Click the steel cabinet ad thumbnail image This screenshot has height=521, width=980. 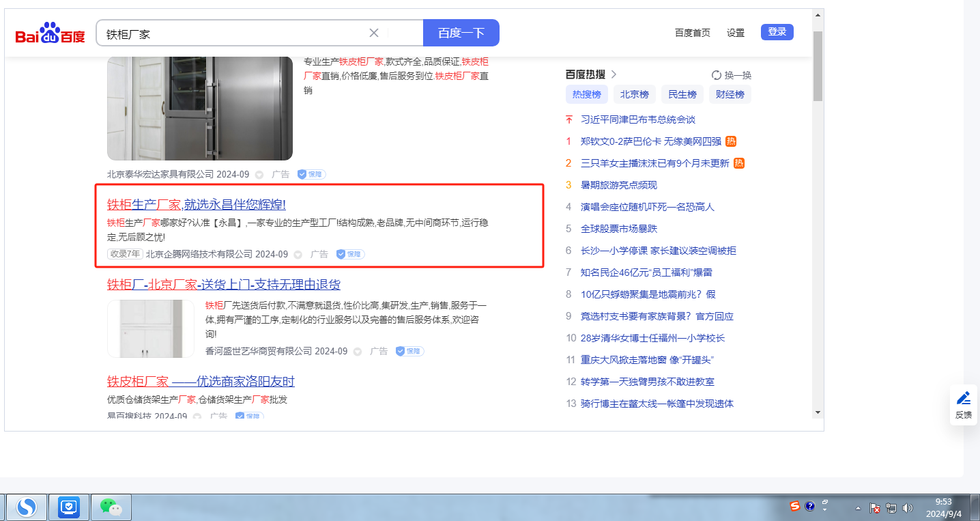[200, 109]
